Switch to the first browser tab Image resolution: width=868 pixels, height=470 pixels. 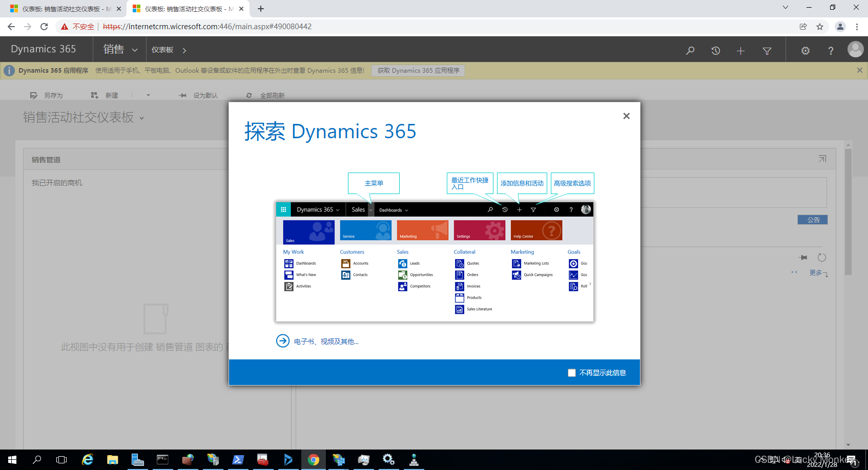coord(64,9)
